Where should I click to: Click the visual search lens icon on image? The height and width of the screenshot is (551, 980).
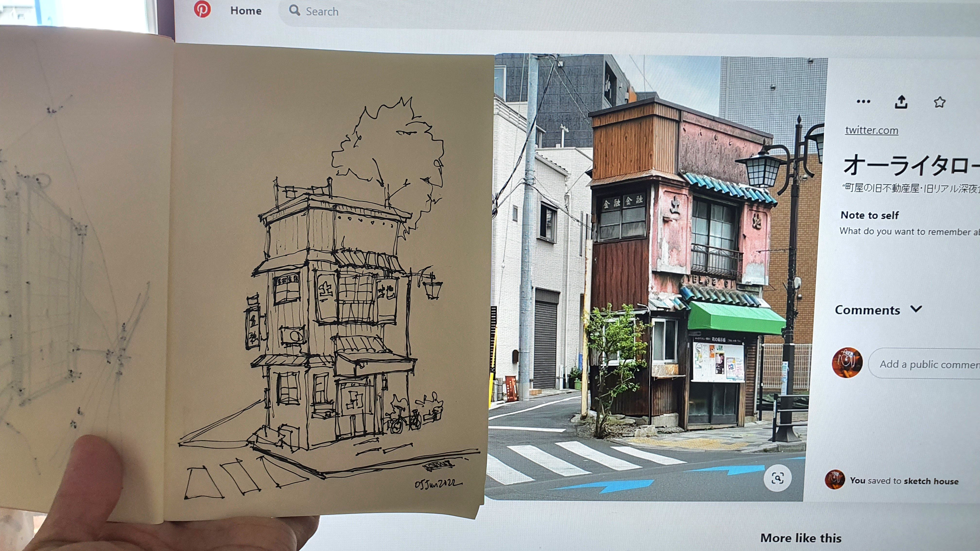coord(777,478)
